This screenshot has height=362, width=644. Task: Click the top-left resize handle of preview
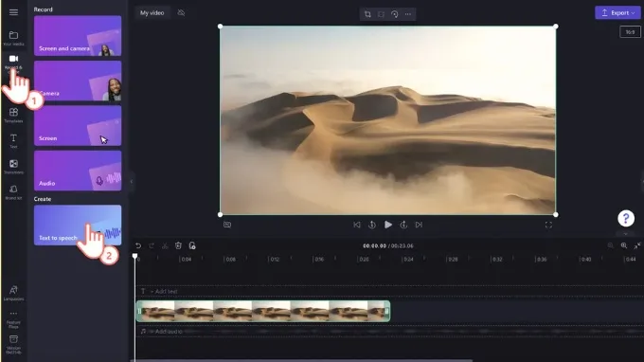[x=220, y=27]
